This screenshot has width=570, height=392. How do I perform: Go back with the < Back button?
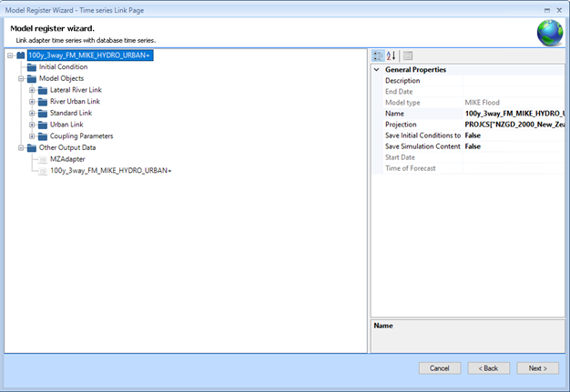(x=489, y=368)
